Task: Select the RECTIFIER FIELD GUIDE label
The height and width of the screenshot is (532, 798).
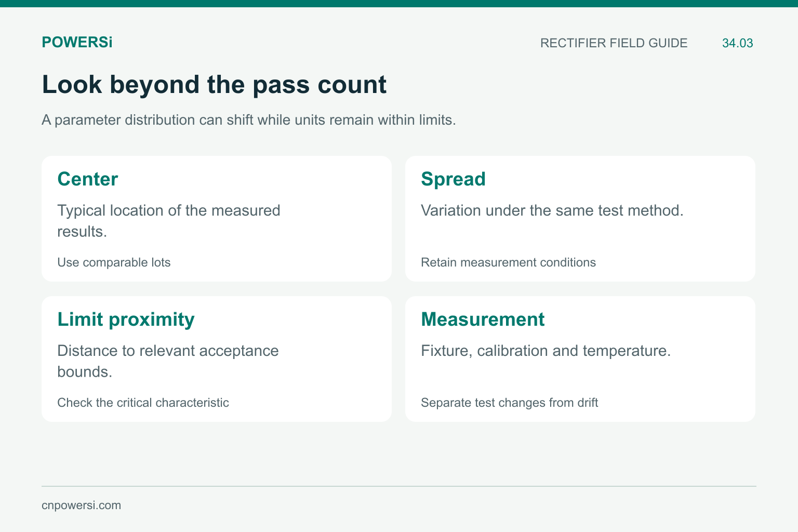Action: [614, 43]
